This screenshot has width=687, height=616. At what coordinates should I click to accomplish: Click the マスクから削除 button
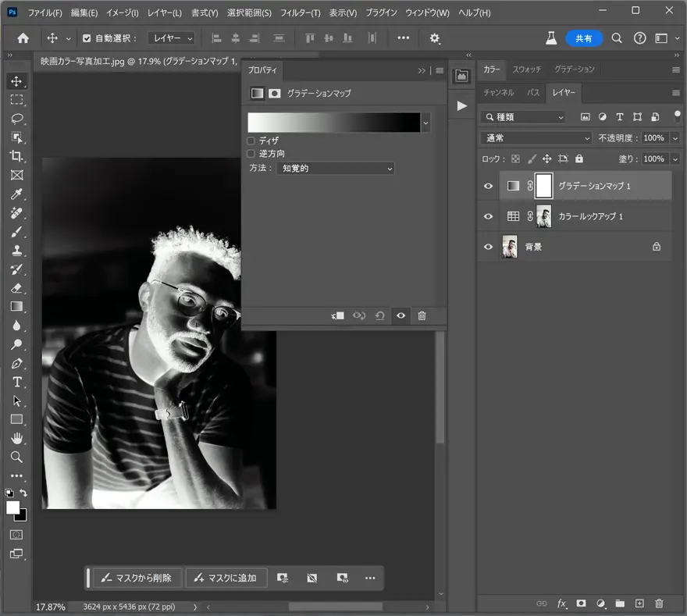(x=137, y=578)
